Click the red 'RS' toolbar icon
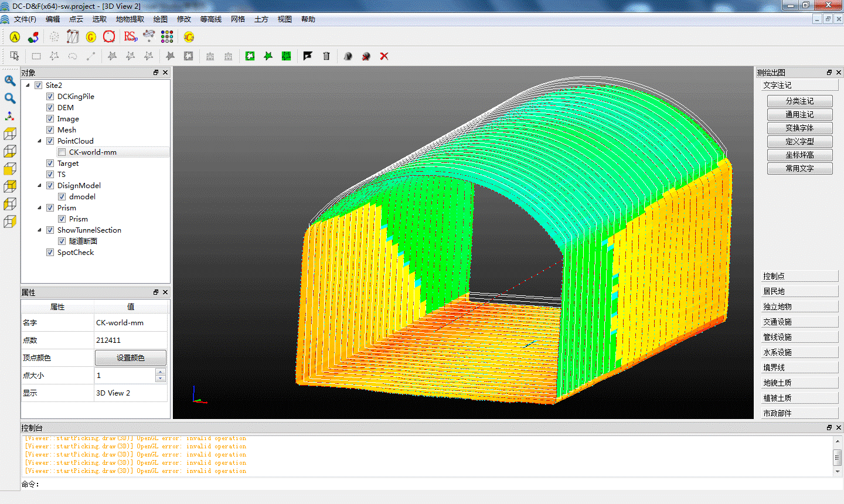This screenshot has width=844, height=504. click(130, 37)
